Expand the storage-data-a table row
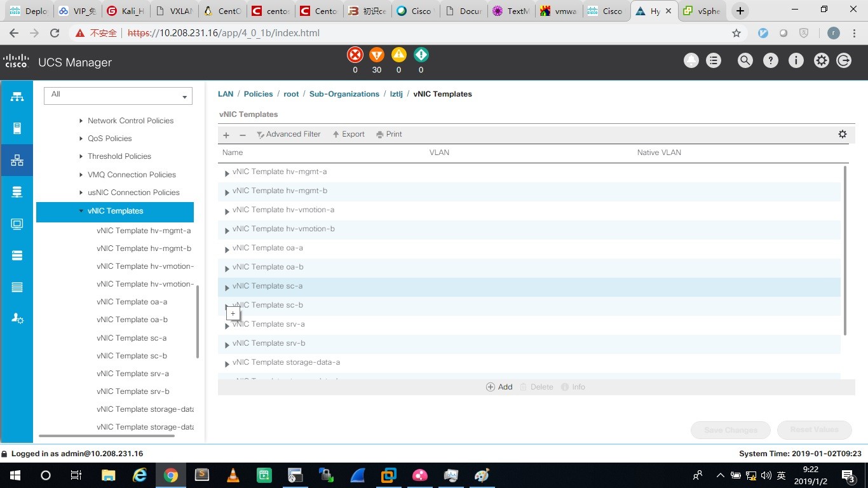The height and width of the screenshot is (488, 868). click(x=227, y=363)
